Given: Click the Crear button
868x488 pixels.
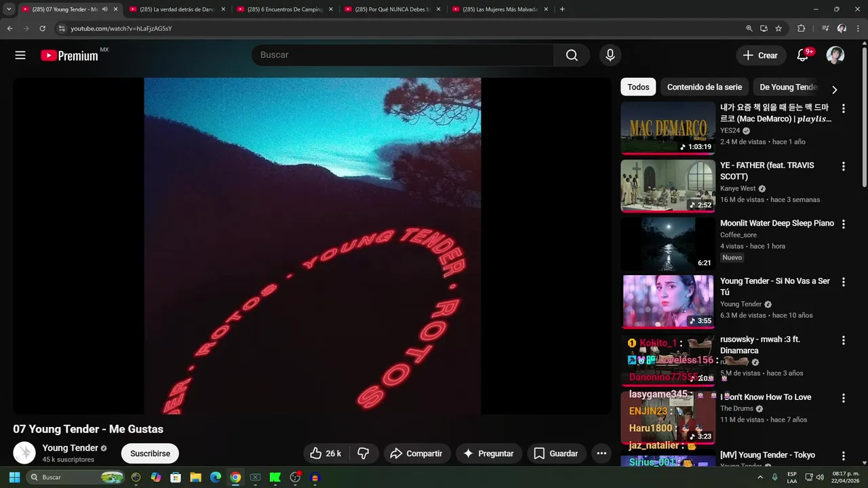Looking at the screenshot, I should tap(761, 56).
